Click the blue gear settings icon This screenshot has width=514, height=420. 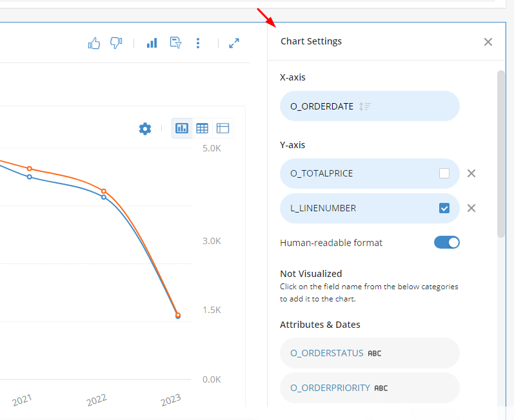pyautogui.click(x=145, y=129)
